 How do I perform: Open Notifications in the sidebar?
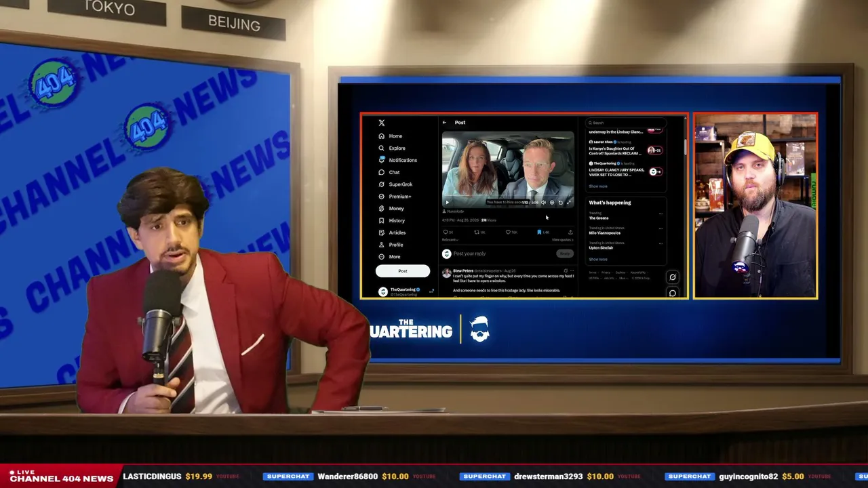pos(398,160)
